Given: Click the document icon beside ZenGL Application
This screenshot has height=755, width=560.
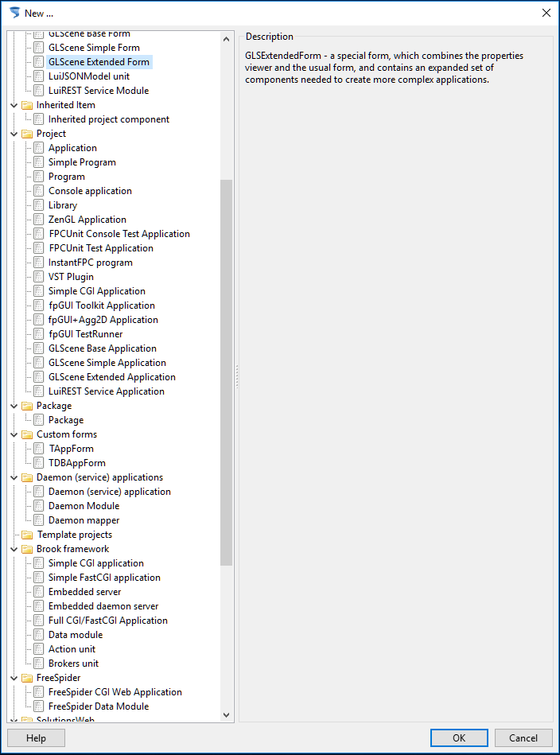Looking at the screenshot, I should click(x=38, y=220).
